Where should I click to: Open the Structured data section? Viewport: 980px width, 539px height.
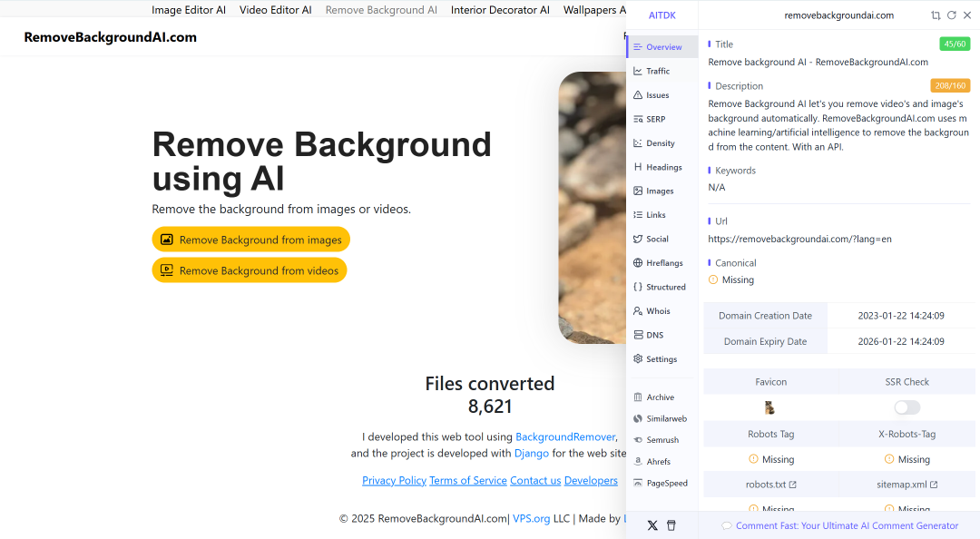click(x=661, y=287)
